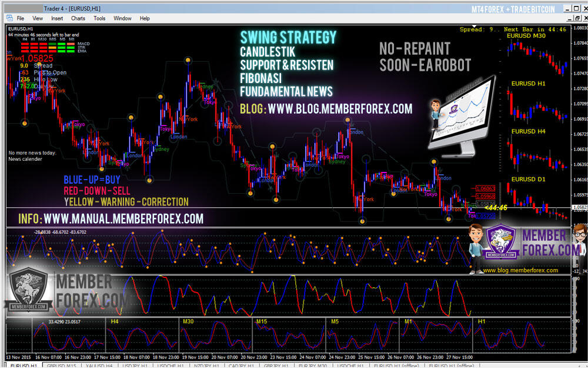Open the Insert menu
This screenshot has height=368, width=588.
(57, 18)
